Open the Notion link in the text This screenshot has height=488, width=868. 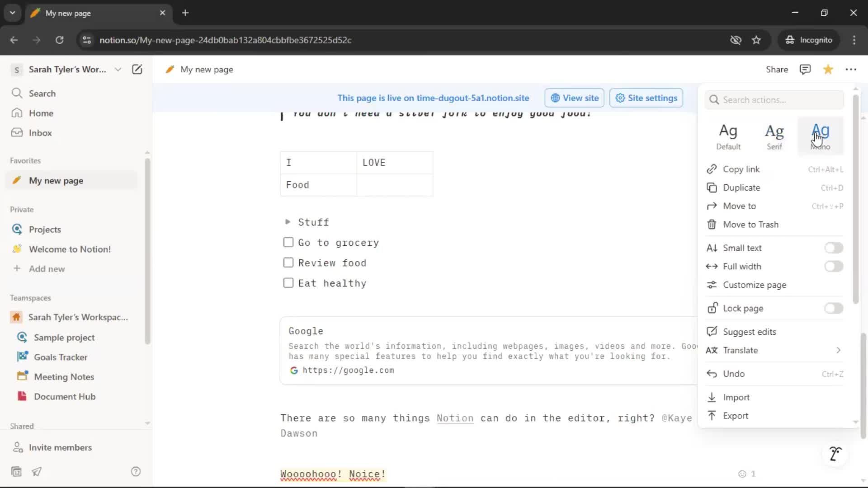point(455,418)
